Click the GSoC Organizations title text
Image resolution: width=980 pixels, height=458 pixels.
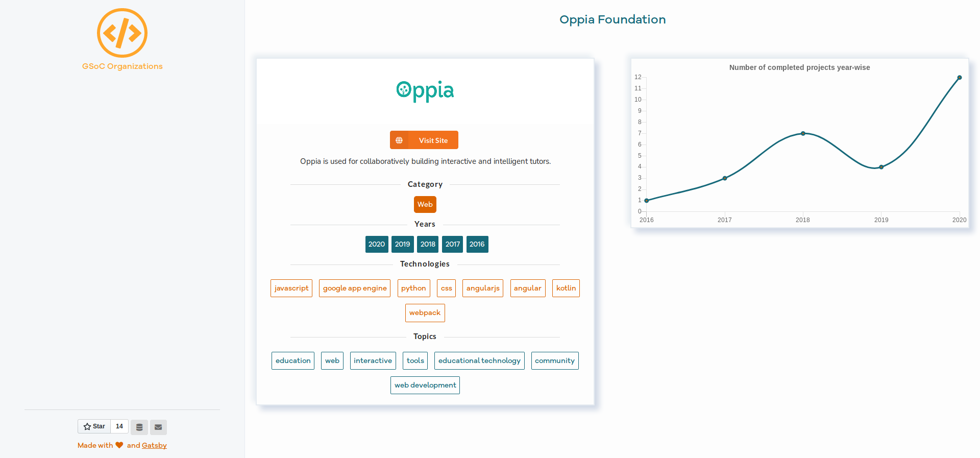(122, 66)
